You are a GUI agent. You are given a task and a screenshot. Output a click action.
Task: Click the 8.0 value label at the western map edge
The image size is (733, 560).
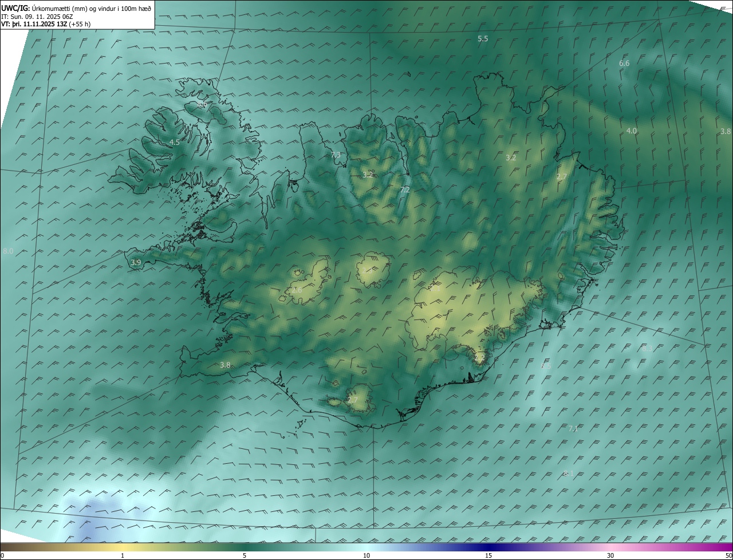(8, 251)
